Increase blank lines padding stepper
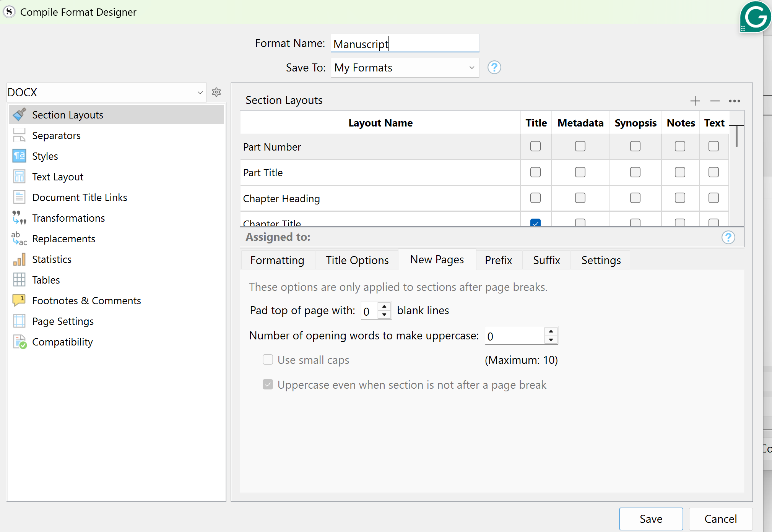This screenshot has height=532, width=772. (x=384, y=307)
